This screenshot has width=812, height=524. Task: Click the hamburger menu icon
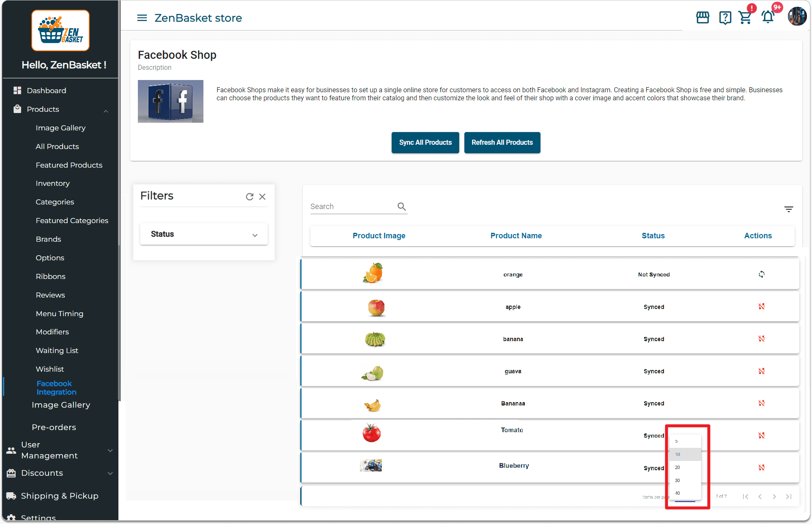(142, 18)
